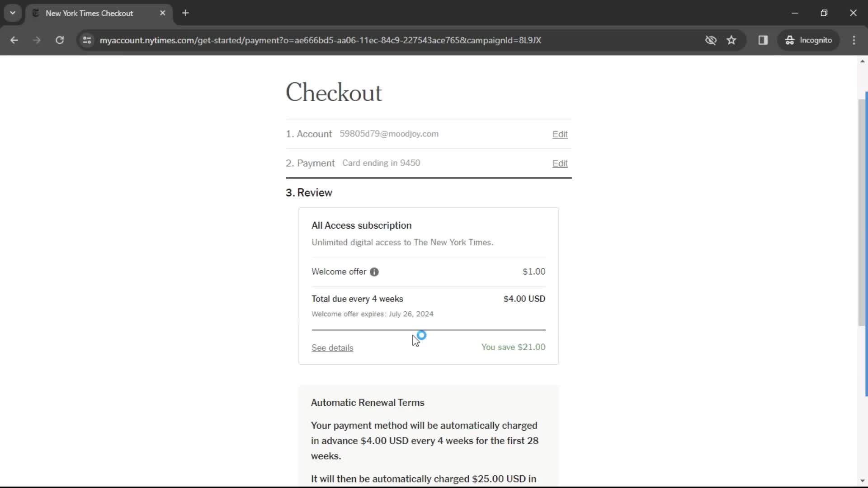The height and width of the screenshot is (488, 868).
Task: Click the All Access subscription heading
Action: [362, 225]
